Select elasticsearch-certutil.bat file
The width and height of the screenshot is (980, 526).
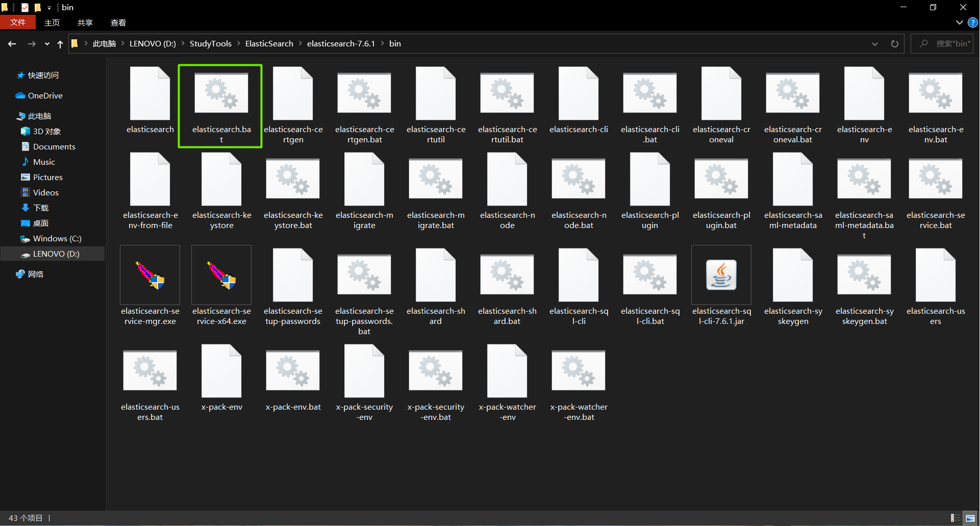point(507,106)
